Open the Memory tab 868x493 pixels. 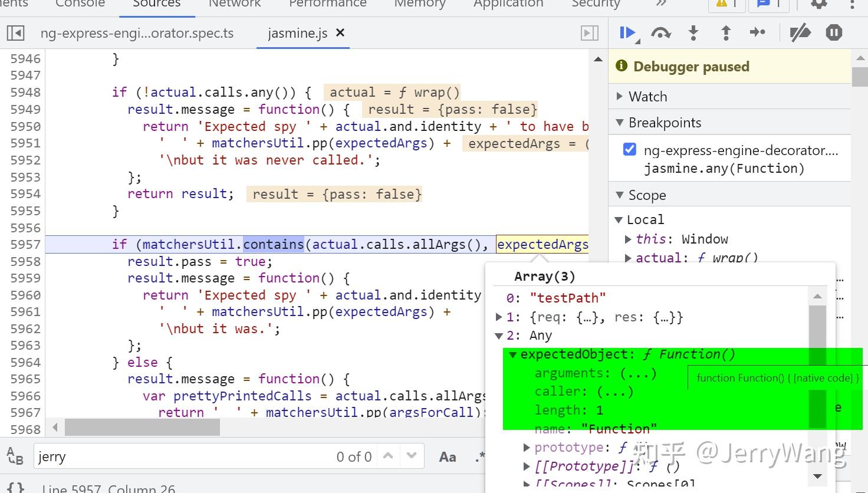420,4
